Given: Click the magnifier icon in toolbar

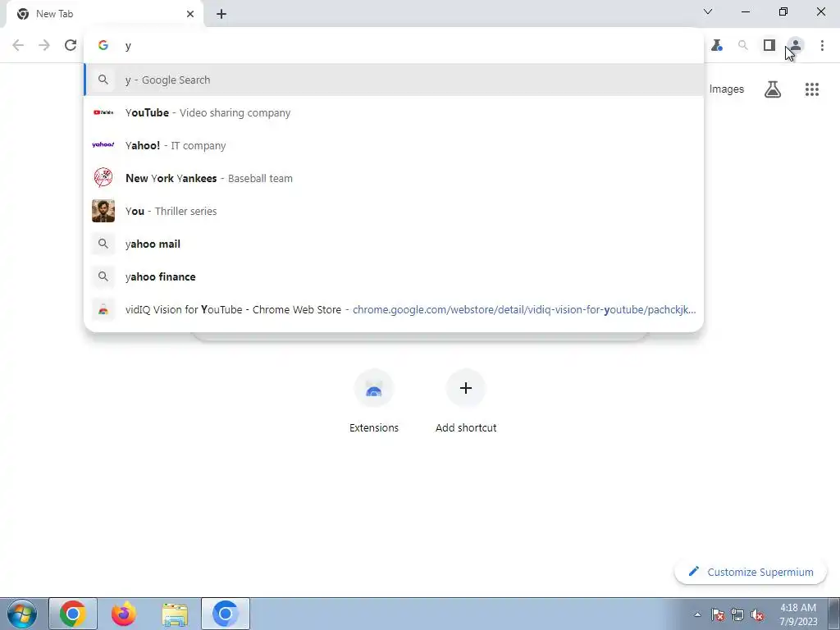Looking at the screenshot, I should click(x=743, y=46).
